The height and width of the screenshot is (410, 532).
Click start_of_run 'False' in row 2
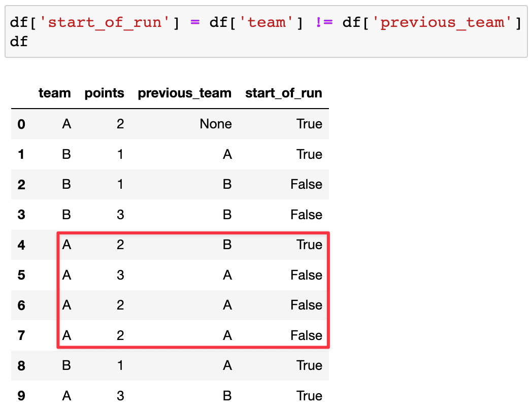pos(307,184)
